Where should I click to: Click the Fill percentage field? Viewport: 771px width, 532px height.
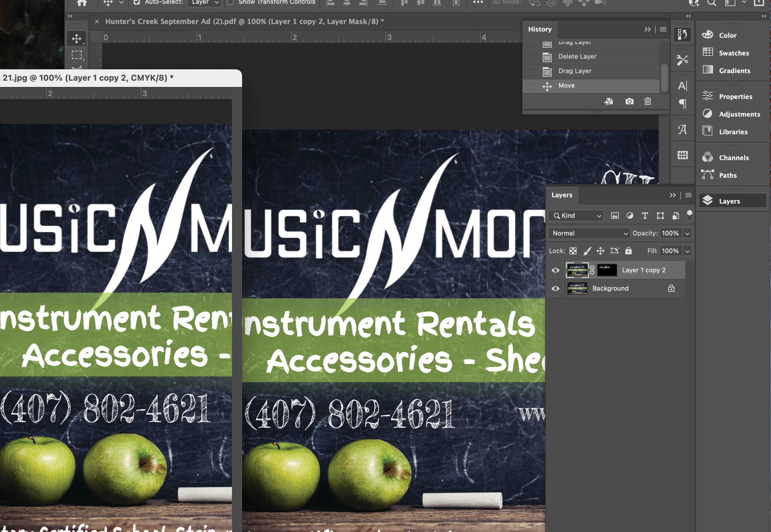coord(670,251)
